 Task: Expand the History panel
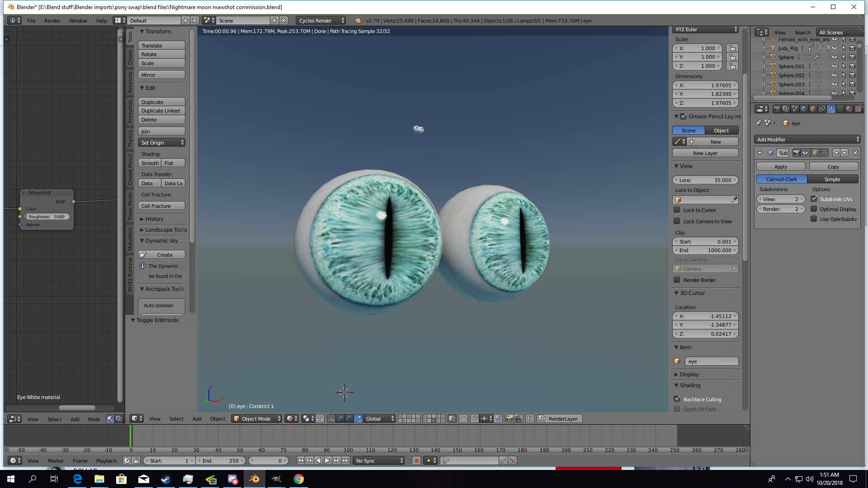tap(154, 219)
